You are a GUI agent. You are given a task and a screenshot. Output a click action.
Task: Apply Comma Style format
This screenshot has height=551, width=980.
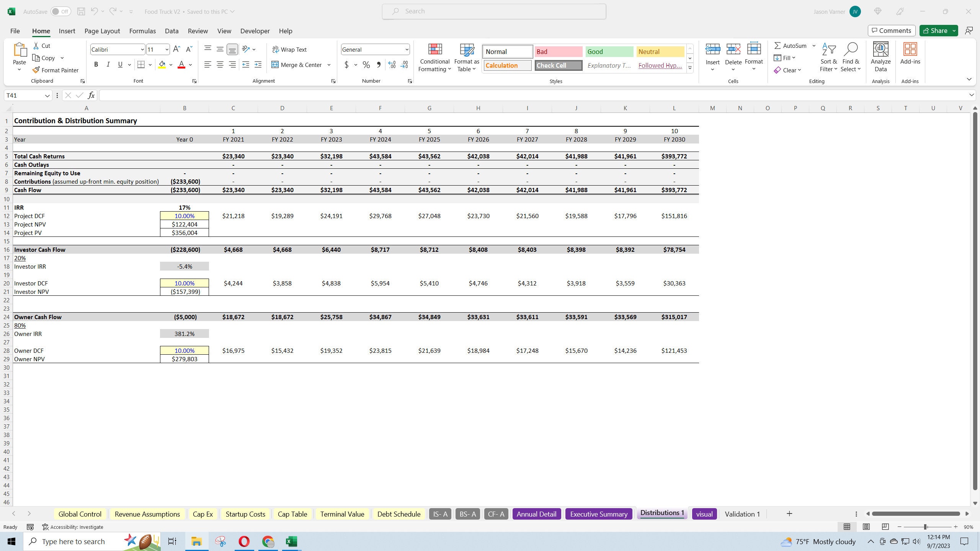[379, 65]
